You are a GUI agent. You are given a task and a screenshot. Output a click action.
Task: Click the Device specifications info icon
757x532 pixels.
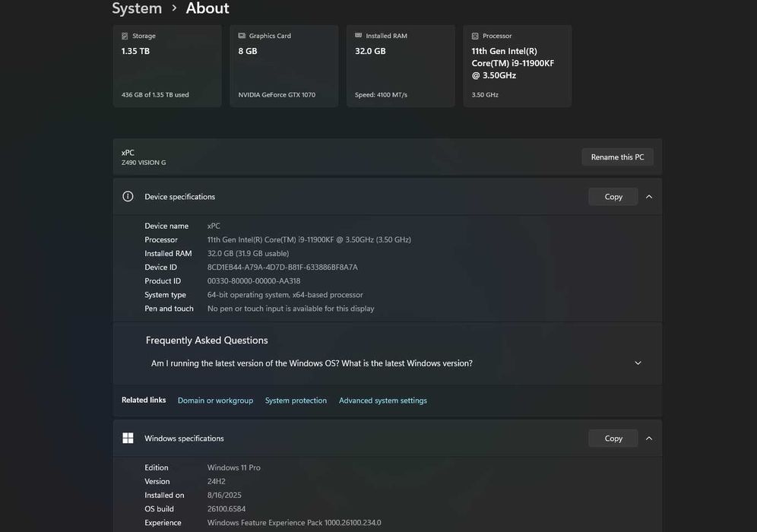coord(128,196)
